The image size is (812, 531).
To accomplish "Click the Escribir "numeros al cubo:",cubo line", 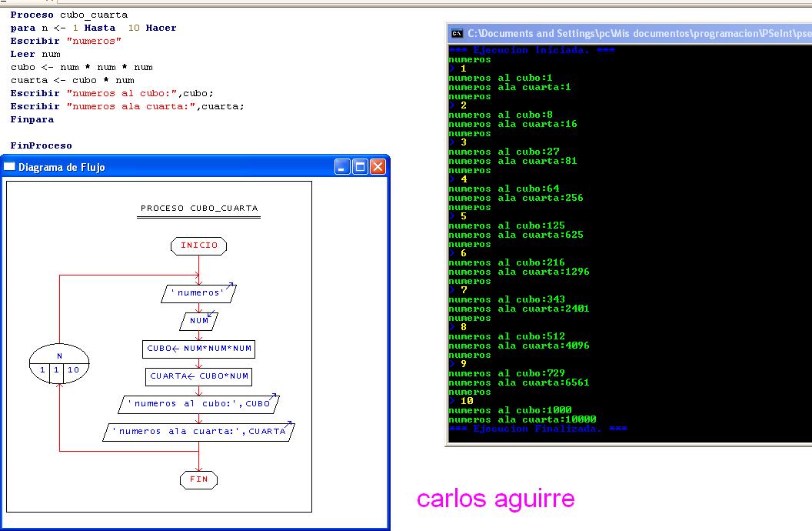I will [111, 93].
